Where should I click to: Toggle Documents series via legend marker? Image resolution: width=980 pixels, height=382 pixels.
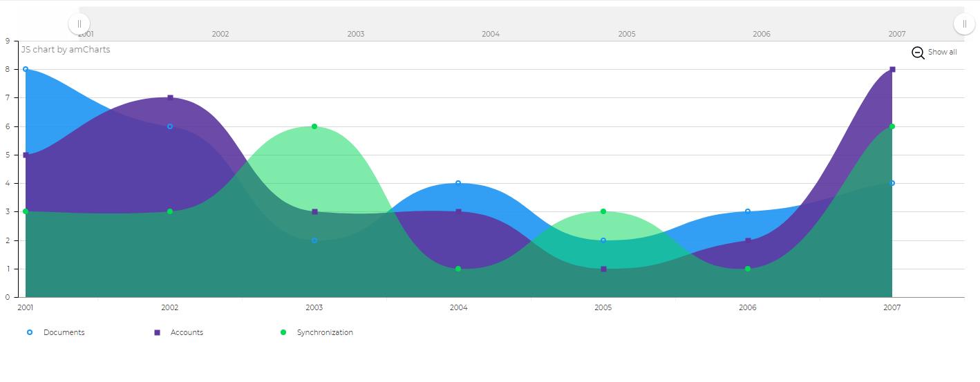click(30, 332)
